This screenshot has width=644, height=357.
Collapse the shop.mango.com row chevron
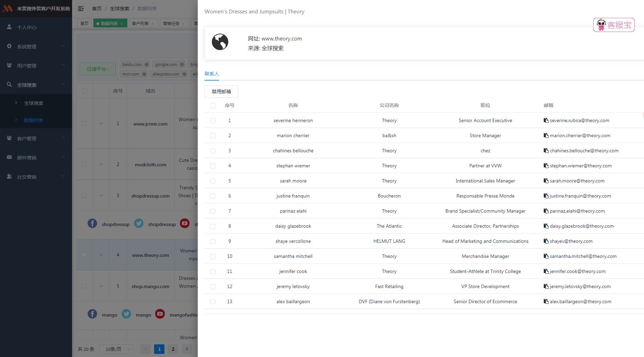(101, 286)
